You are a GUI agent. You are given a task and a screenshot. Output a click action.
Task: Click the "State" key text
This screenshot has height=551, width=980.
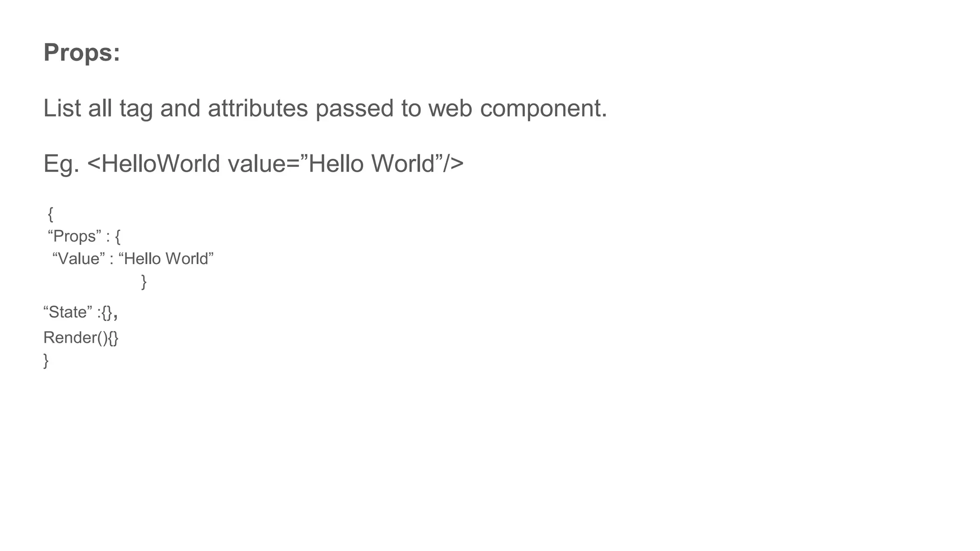pyautogui.click(x=68, y=312)
